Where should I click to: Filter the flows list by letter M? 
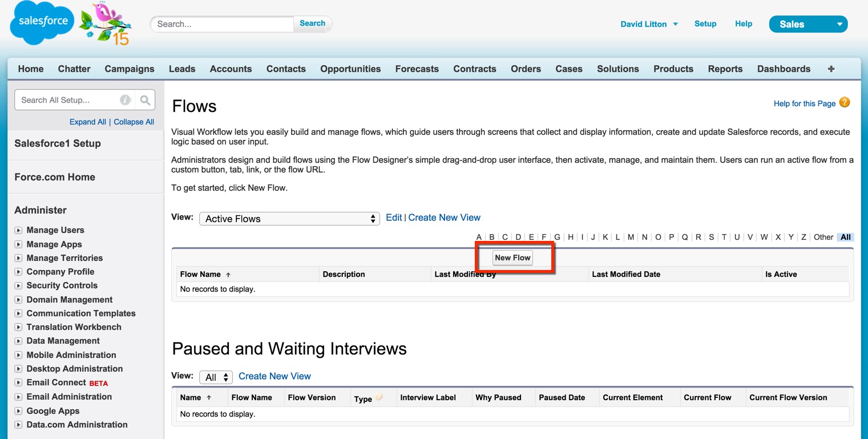pyautogui.click(x=631, y=237)
